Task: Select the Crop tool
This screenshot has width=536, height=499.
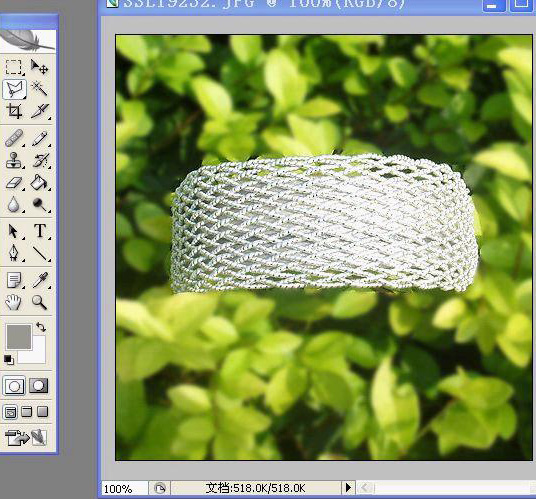Action: [14, 111]
